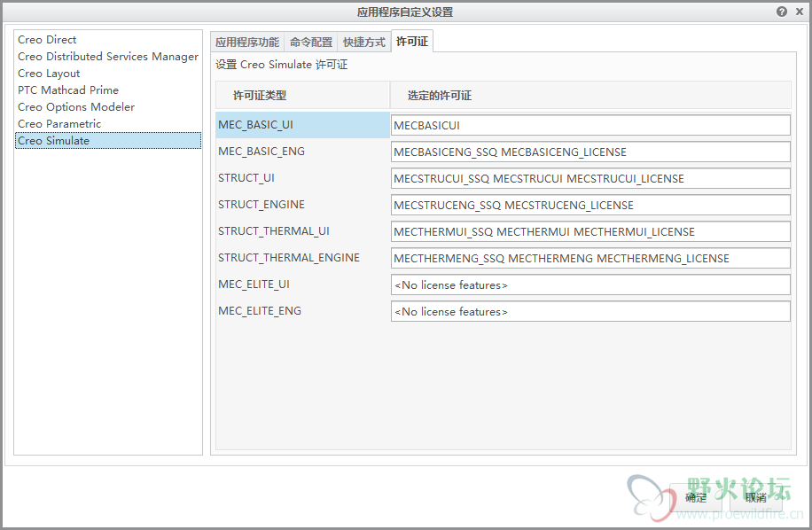This screenshot has width=812, height=530.
Task: Select the STRUCT_ENGINE license type row
Action: [302, 205]
